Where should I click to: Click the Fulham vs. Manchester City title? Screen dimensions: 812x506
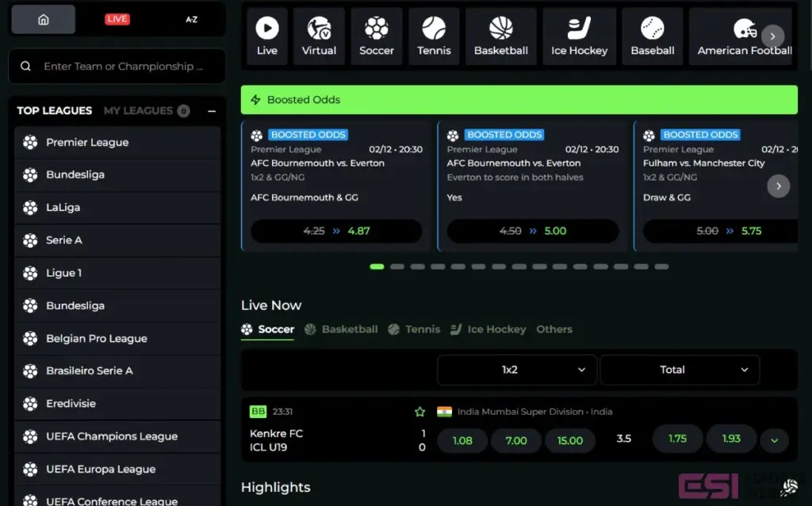click(x=704, y=163)
